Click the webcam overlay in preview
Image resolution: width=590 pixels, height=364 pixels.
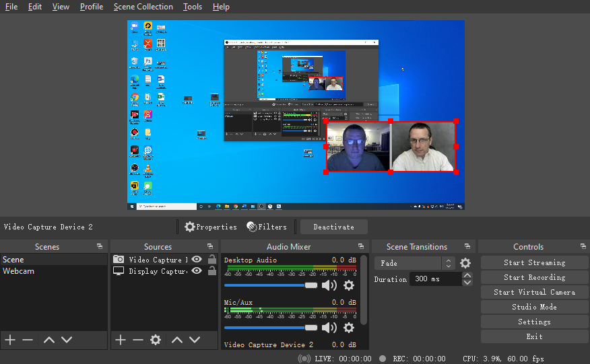pos(391,147)
